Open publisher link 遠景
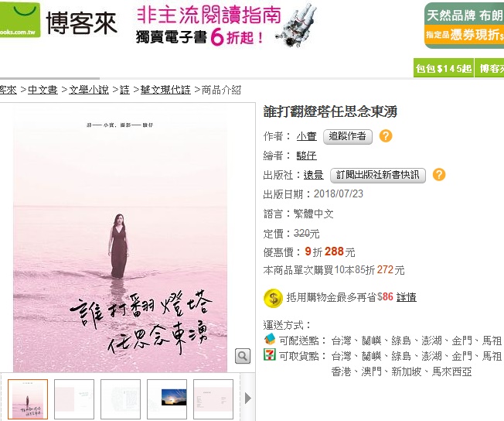Viewport: 504px width, 421px height. 313,175
